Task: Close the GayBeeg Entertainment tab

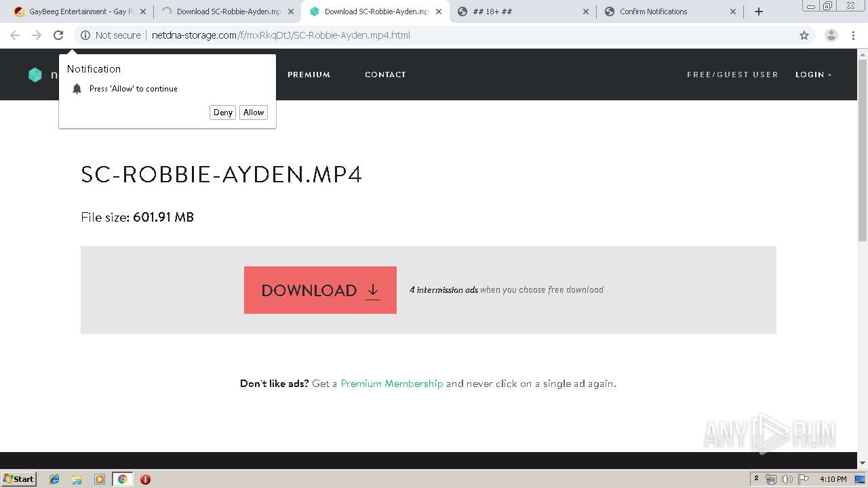Action: [142, 12]
